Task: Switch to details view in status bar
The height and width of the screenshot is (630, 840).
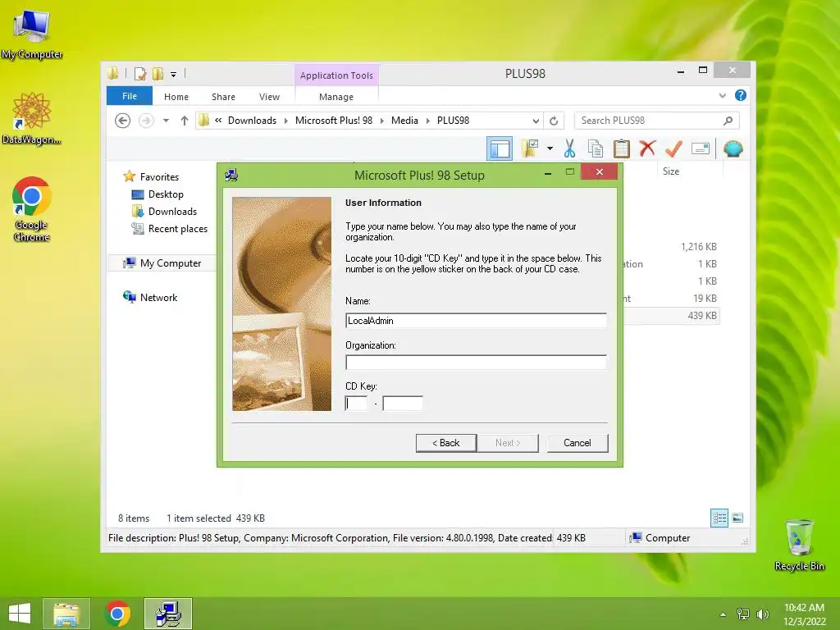Action: pyautogui.click(x=719, y=518)
